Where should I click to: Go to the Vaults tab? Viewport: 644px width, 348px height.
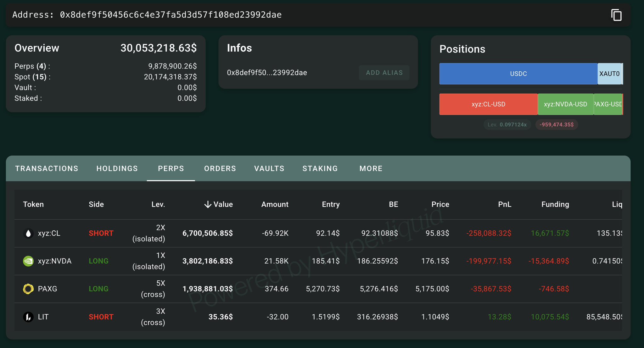click(x=269, y=168)
